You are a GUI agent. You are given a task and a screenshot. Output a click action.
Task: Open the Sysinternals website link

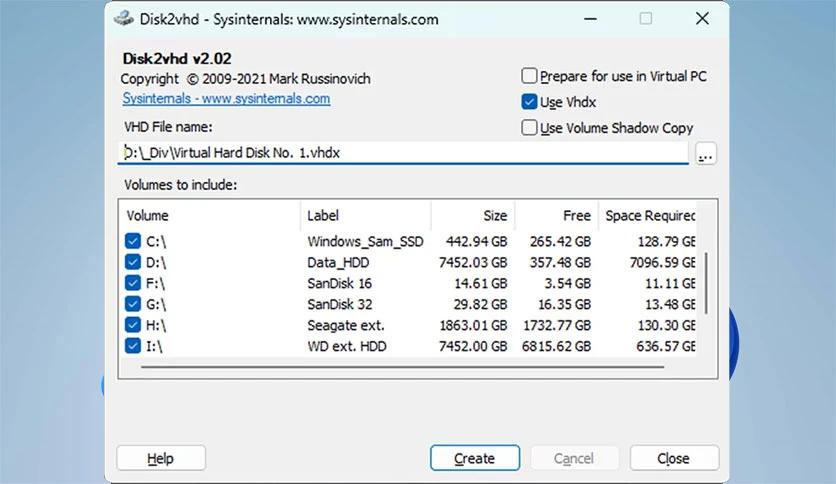click(x=226, y=99)
